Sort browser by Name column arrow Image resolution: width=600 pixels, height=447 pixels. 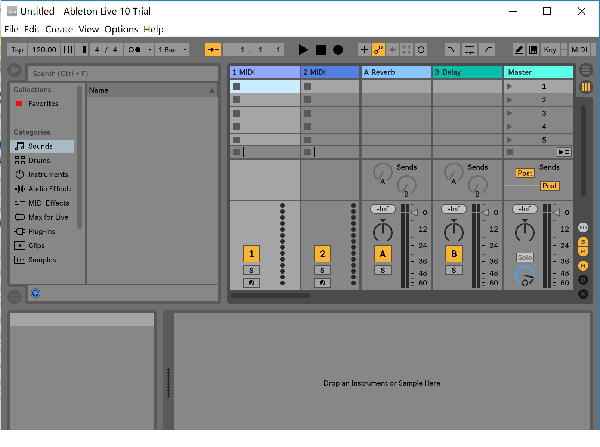click(x=211, y=90)
